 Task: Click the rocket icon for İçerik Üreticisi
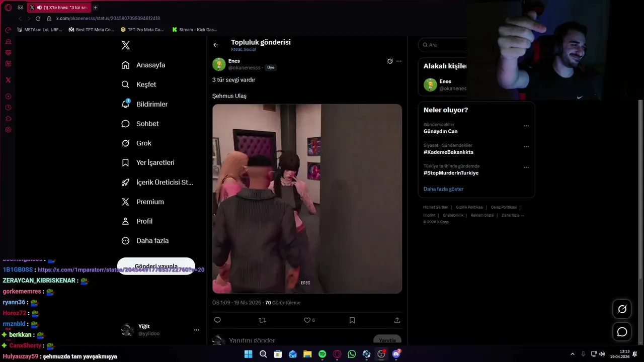(x=126, y=183)
